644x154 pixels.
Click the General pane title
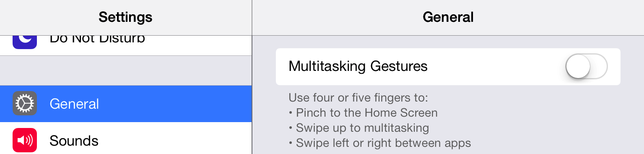tap(448, 17)
